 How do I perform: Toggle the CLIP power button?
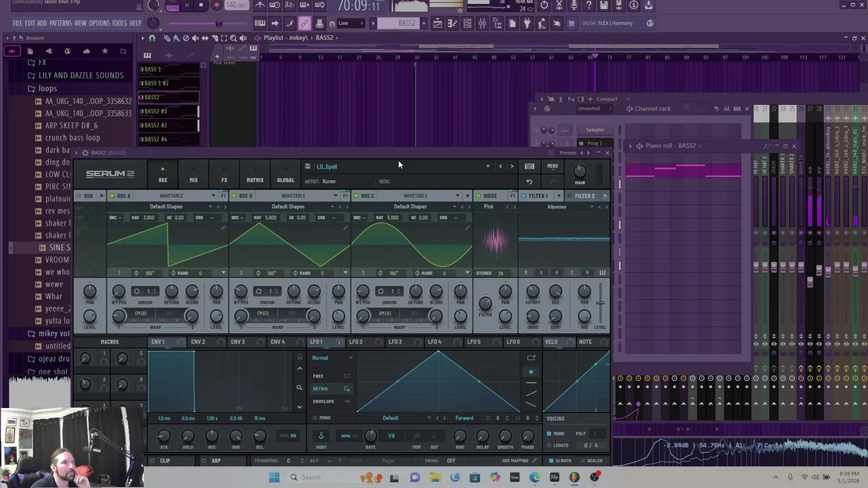click(152, 461)
